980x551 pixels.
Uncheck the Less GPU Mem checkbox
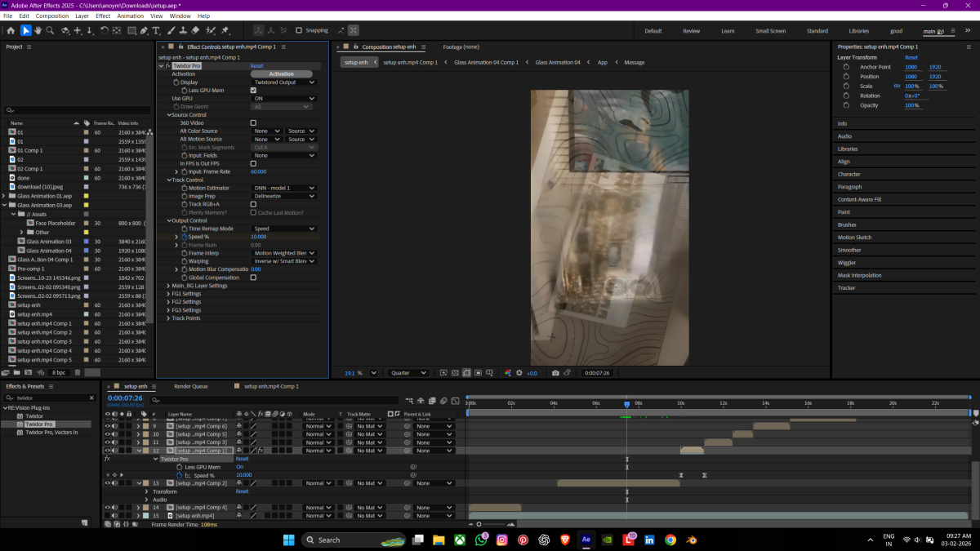pyautogui.click(x=253, y=91)
